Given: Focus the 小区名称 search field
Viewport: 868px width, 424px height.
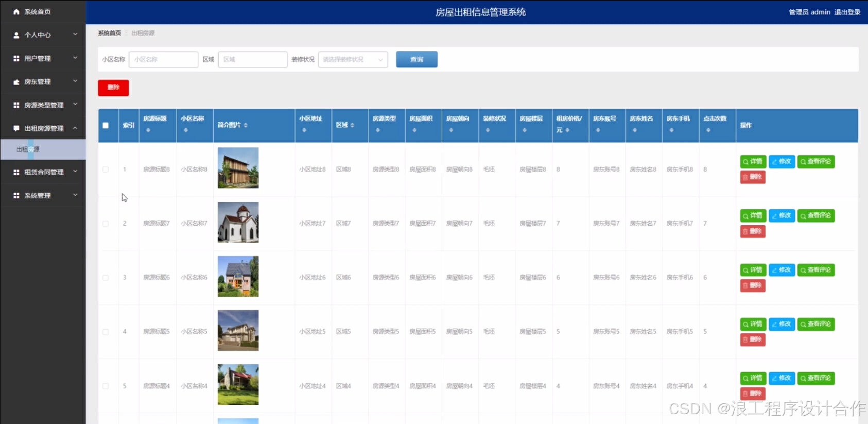Looking at the screenshot, I should coord(163,59).
